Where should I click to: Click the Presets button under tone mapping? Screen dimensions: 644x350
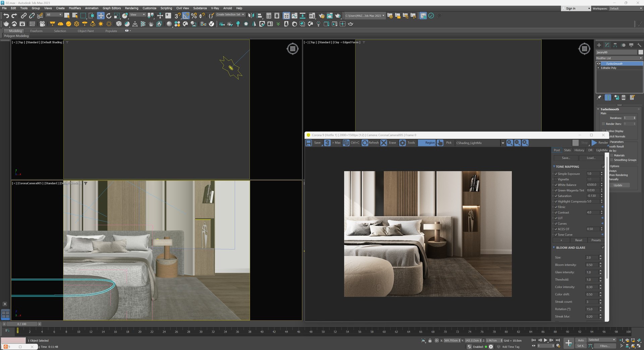click(596, 240)
